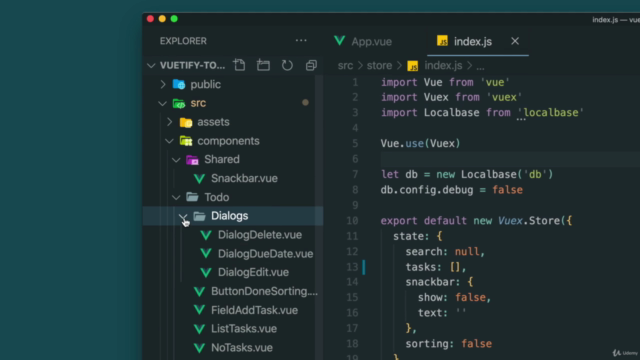Viewport: 640px width, 360px height.
Task: Click the Vue icon beside DialogDueDate.vue
Action: click(x=206, y=253)
